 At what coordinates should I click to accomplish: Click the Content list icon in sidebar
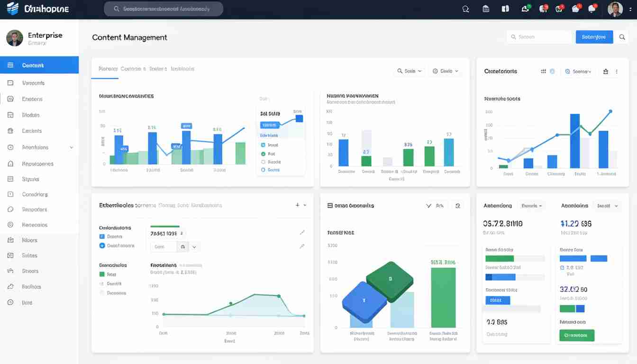pyautogui.click(x=10, y=65)
